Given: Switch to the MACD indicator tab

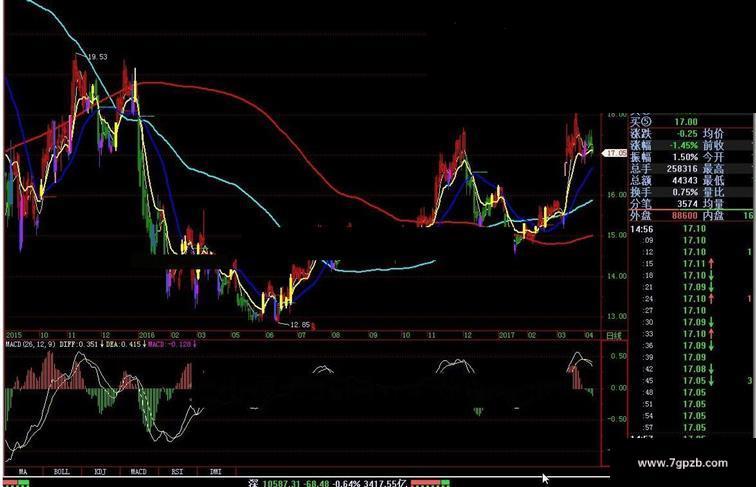Looking at the screenshot, I should (139, 472).
